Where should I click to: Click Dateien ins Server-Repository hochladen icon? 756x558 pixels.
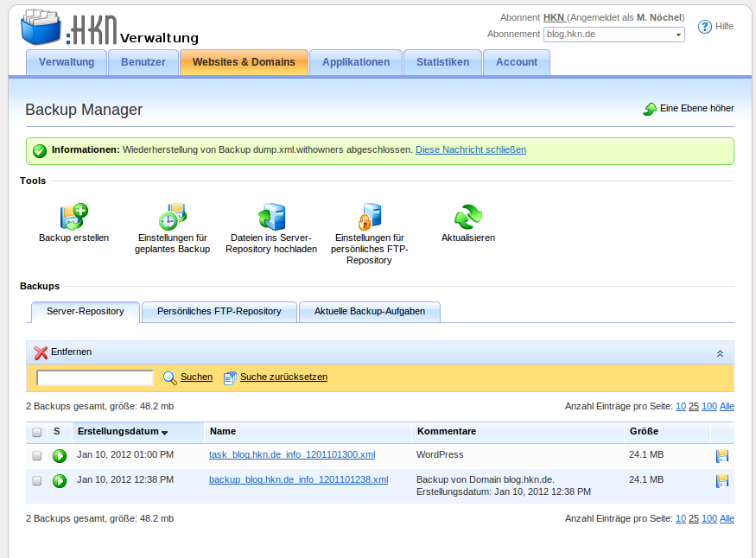point(271,216)
